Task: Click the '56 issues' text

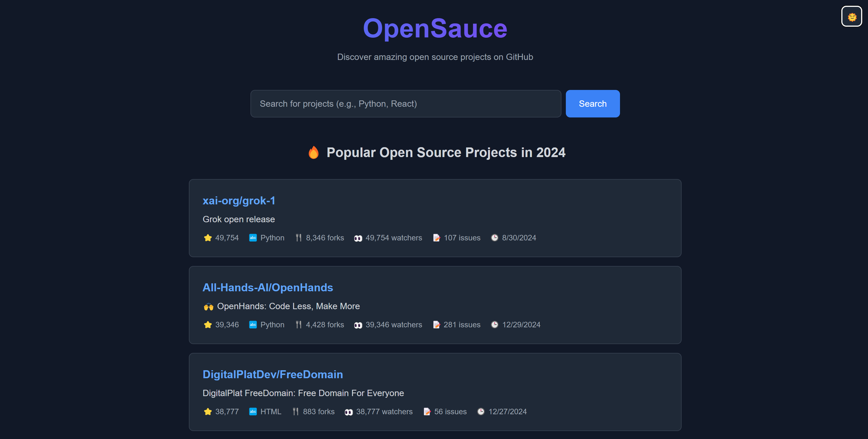Action: (x=451, y=412)
